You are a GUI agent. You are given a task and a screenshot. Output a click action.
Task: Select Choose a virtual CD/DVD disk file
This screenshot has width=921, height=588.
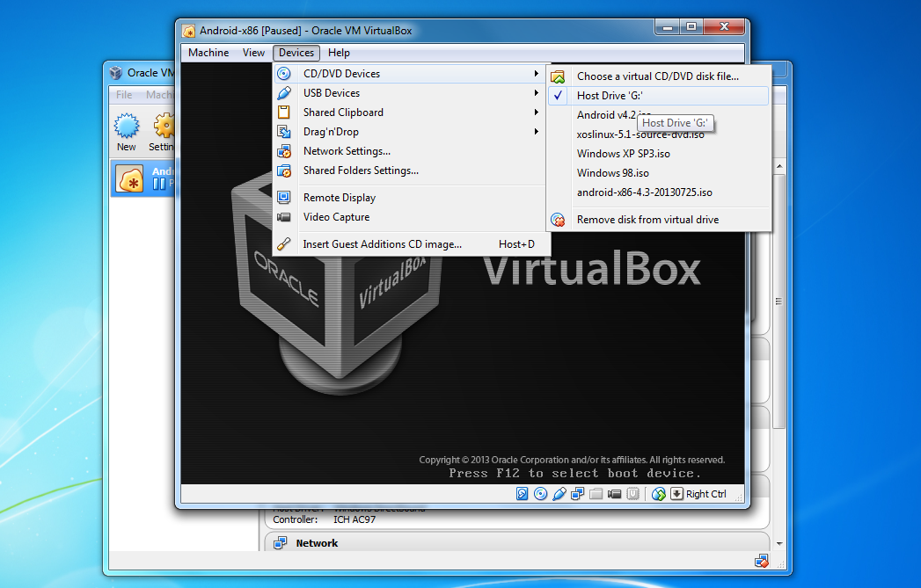(x=659, y=76)
